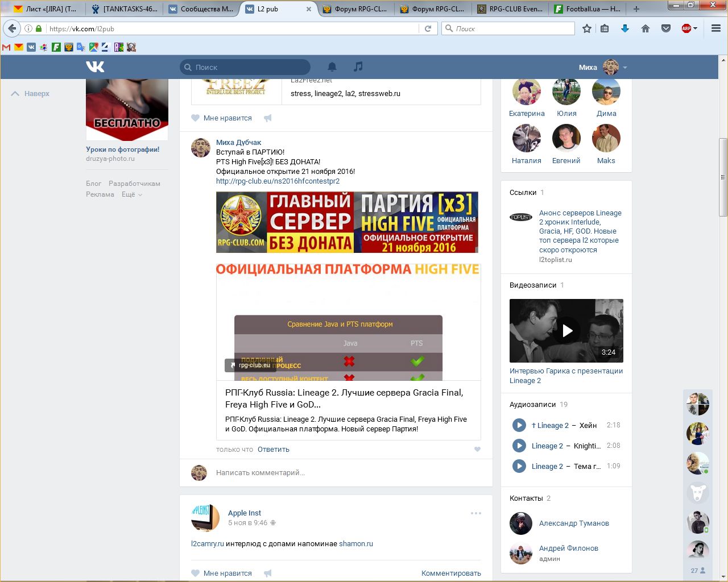This screenshot has width=728, height=582.
Task: Click the Firefox Поиск search box
Action: click(x=508, y=28)
